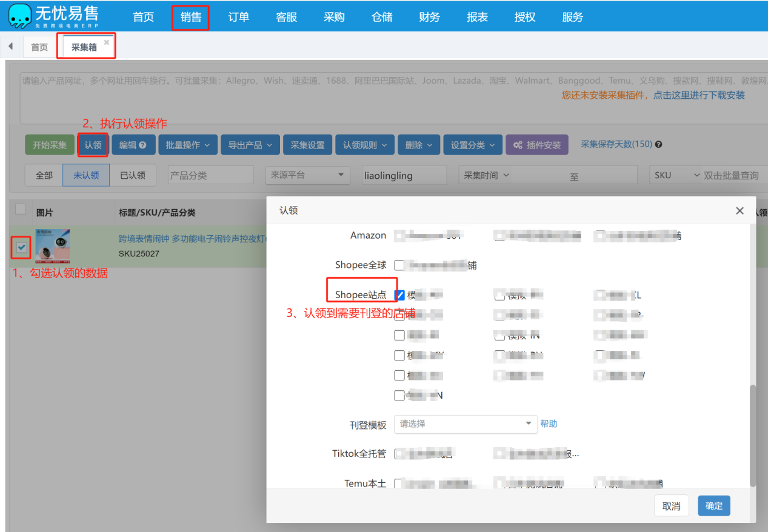Open the 销售 top menu

(x=190, y=17)
